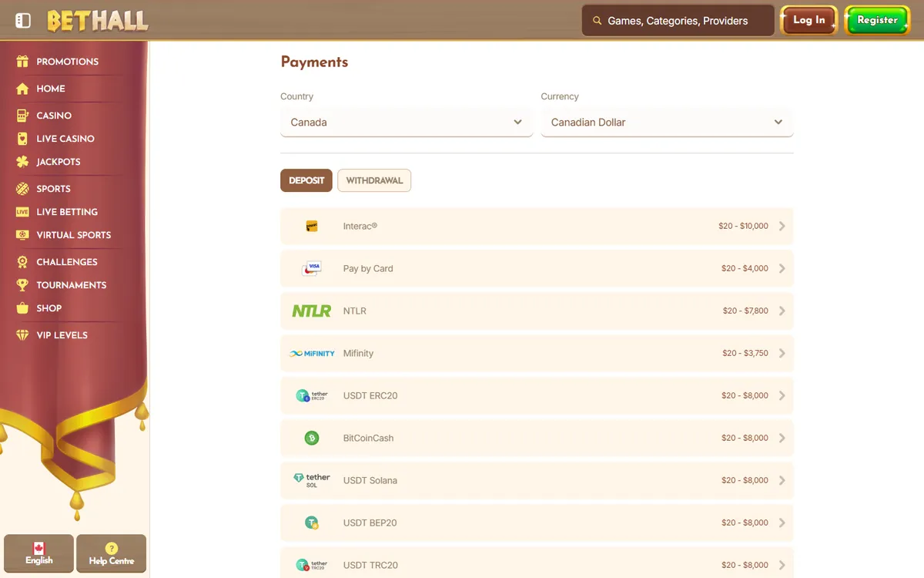
Task: Click the BitCoinCash green coin icon
Action: pyautogui.click(x=312, y=439)
